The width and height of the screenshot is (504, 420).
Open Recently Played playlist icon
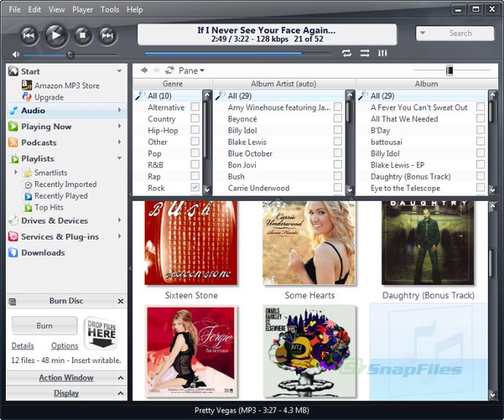point(28,196)
